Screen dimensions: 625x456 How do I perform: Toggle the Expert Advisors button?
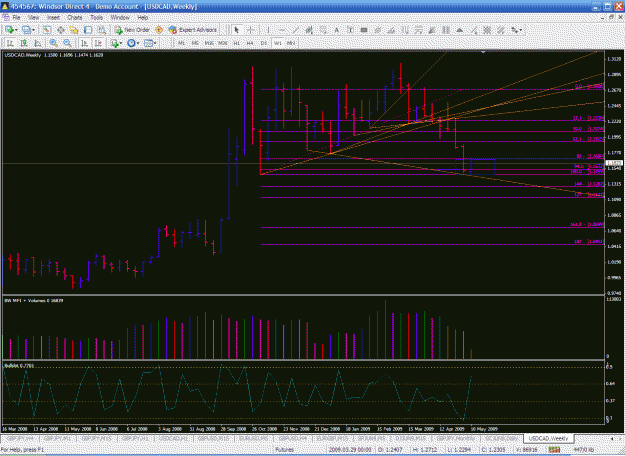click(x=193, y=30)
